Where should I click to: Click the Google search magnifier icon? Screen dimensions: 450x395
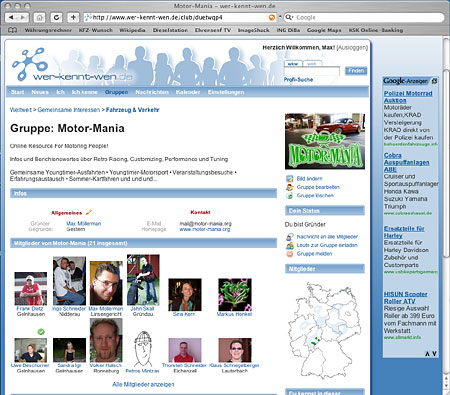click(x=289, y=17)
